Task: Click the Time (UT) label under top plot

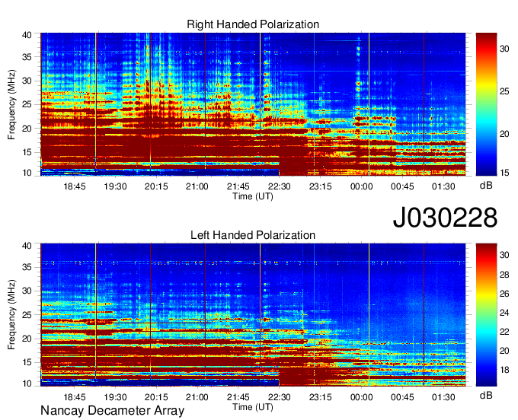Action: (x=253, y=196)
